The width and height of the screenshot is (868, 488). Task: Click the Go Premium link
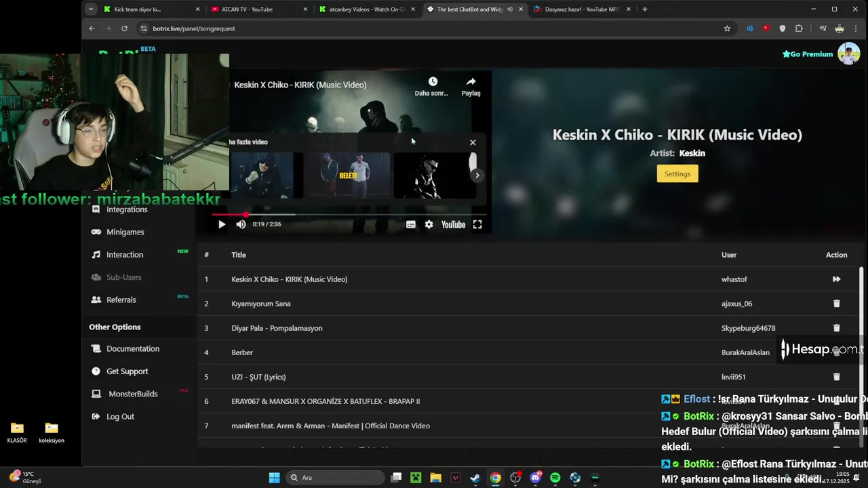[807, 54]
